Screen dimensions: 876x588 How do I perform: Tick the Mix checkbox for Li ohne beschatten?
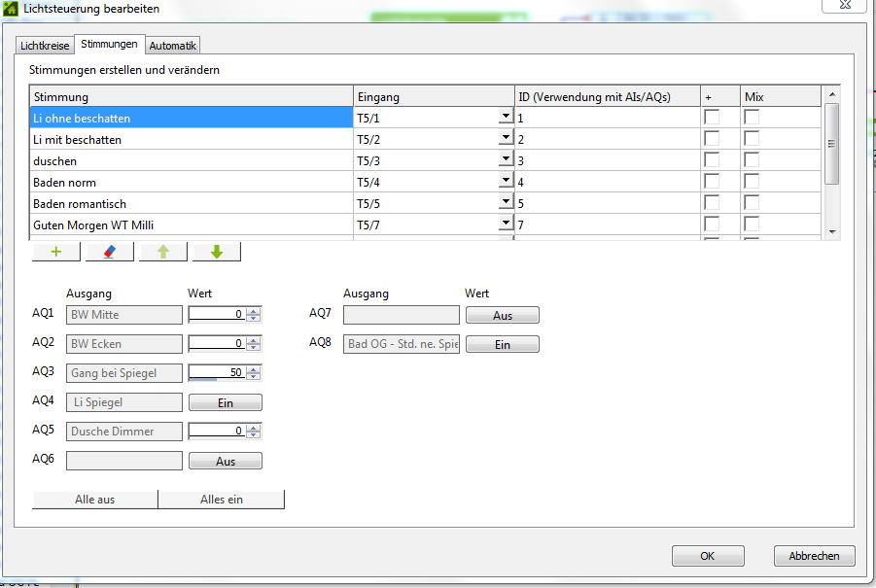[x=752, y=118]
